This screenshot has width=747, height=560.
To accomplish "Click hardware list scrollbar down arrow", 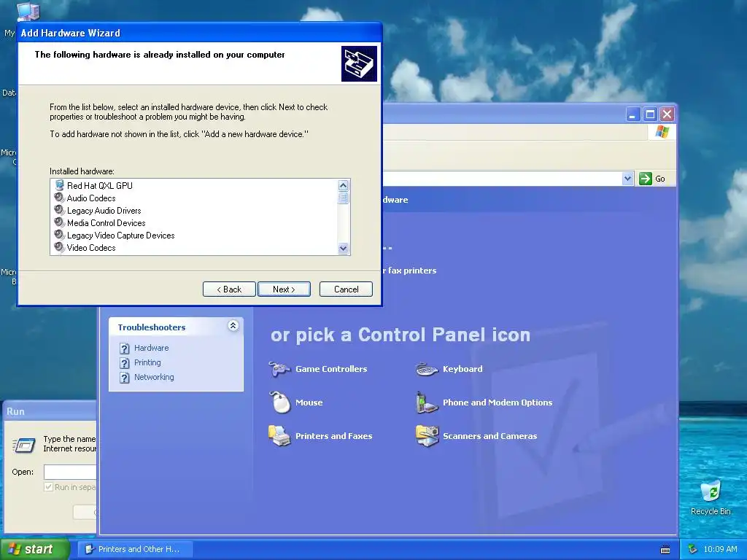I will [x=343, y=248].
